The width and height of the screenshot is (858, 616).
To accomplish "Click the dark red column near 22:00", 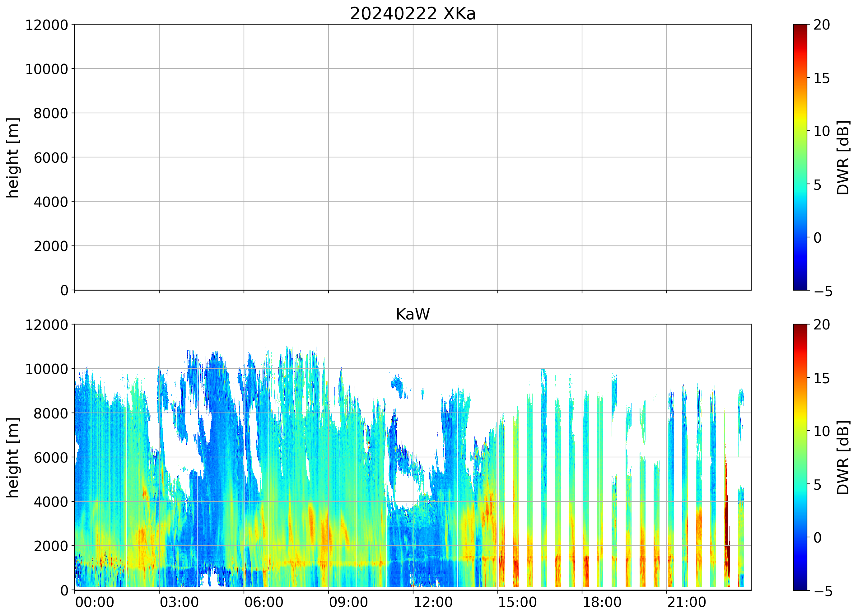I will click(727, 530).
